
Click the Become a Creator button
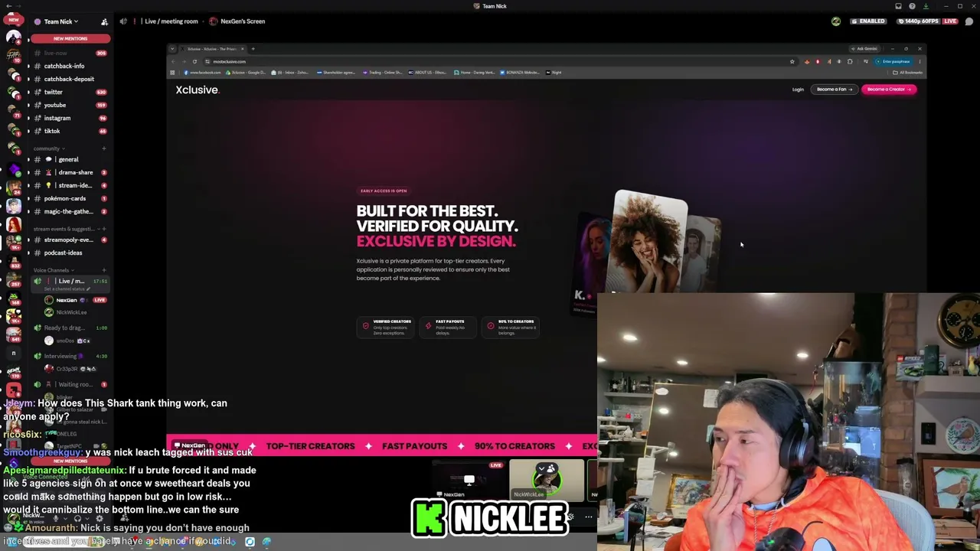pyautogui.click(x=889, y=90)
